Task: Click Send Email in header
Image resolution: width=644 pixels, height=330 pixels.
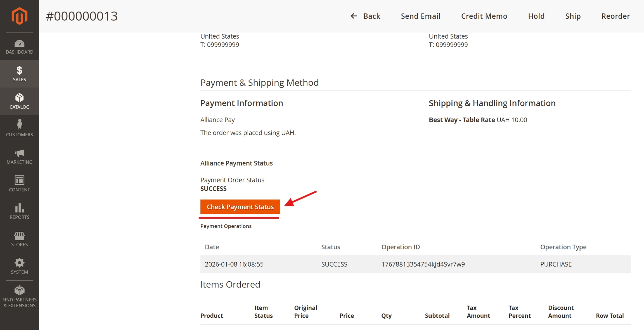Action: [x=420, y=16]
